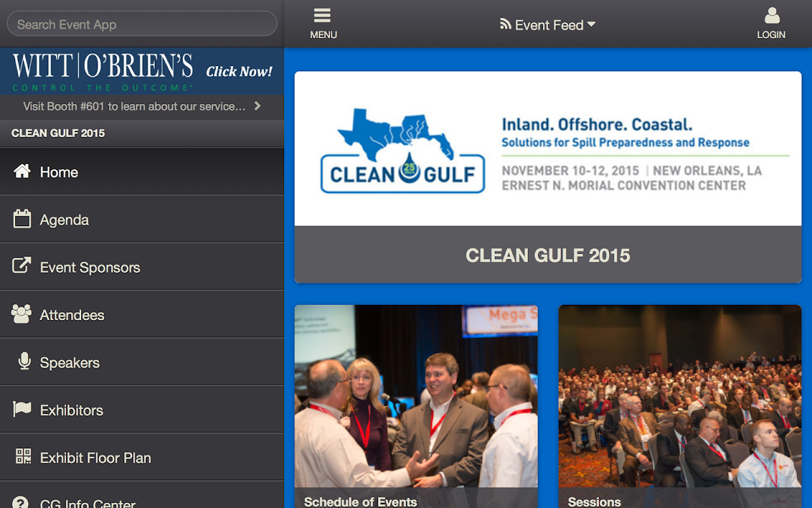Click the Agenda calendar icon
Screen dimensions: 812x508
coord(22,219)
